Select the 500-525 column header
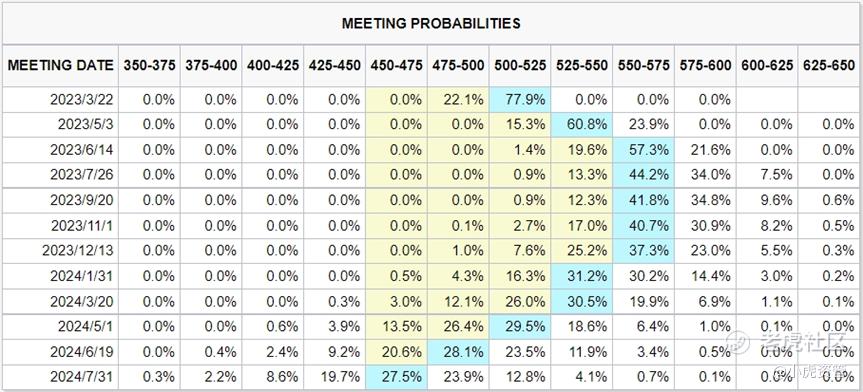 click(519, 65)
